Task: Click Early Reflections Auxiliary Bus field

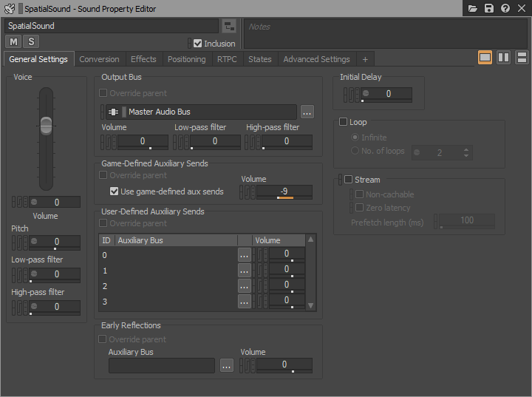Action: pyautogui.click(x=162, y=365)
